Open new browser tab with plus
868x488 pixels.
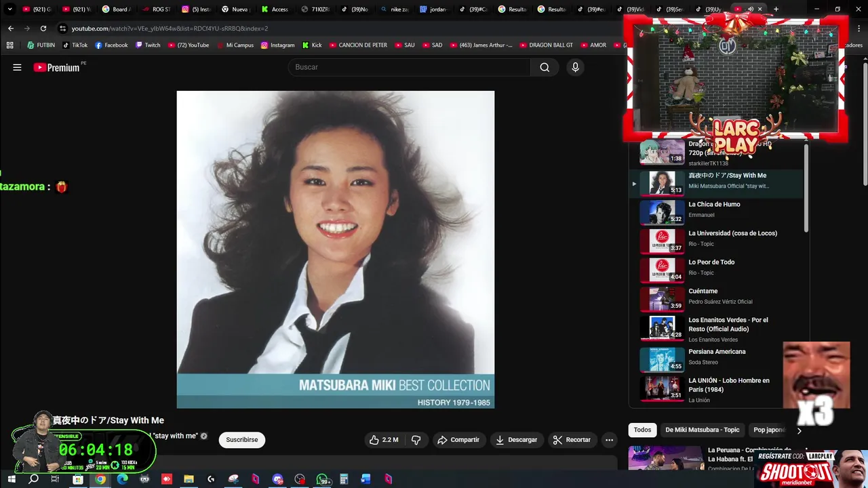(776, 9)
